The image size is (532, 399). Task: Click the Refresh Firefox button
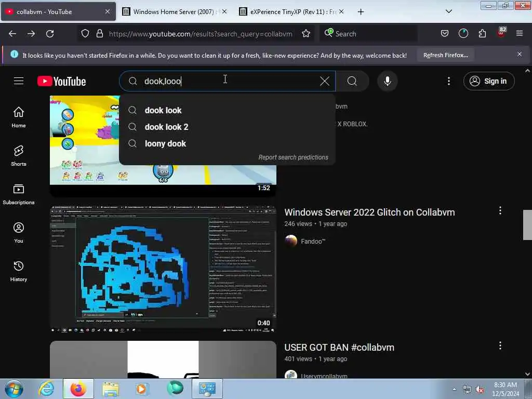click(445, 55)
